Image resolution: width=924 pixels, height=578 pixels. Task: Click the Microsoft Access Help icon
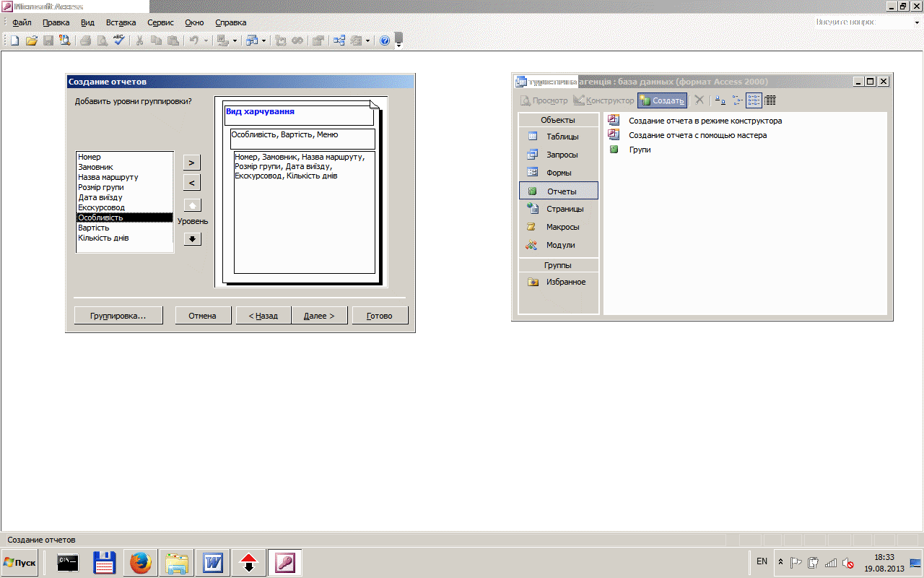coord(385,41)
